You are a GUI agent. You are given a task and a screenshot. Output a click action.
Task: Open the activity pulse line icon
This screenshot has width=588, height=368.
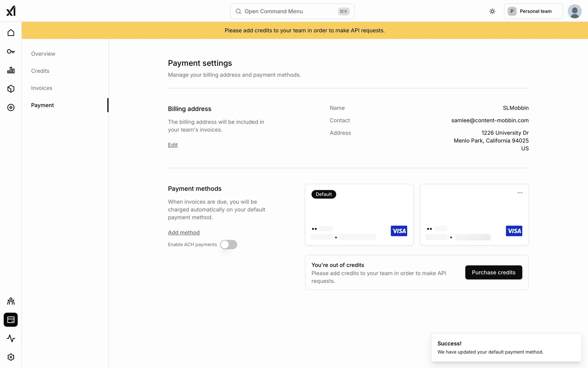pyautogui.click(x=11, y=339)
